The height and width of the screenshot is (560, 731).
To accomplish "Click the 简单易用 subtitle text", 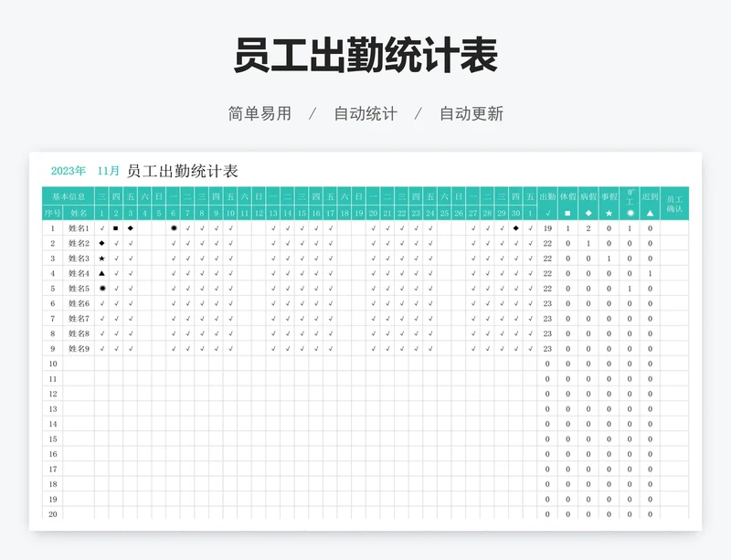I will tap(260, 114).
